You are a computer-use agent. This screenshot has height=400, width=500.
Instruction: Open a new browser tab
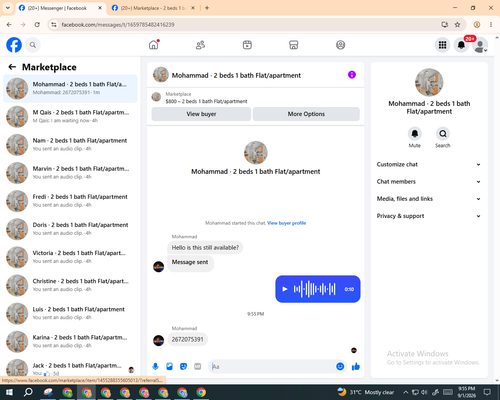(207, 8)
